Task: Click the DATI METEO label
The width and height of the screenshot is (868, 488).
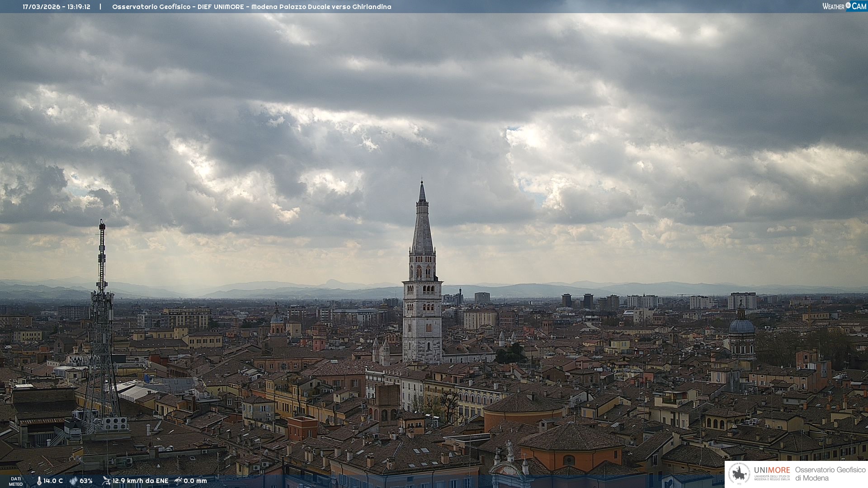Action: tap(16, 481)
